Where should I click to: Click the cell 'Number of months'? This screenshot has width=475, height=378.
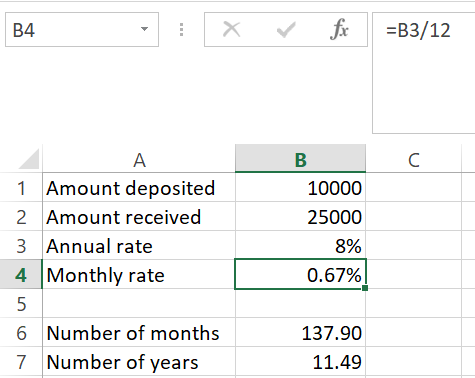(139, 332)
